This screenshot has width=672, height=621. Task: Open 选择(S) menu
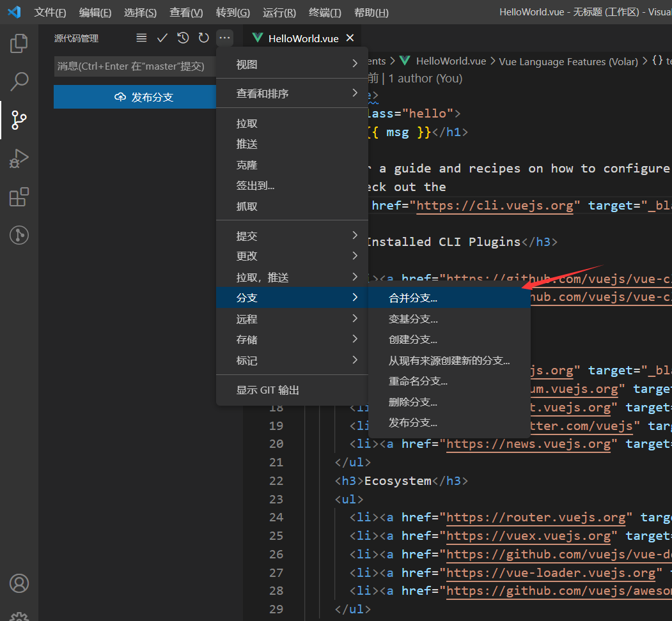(x=140, y=12)
